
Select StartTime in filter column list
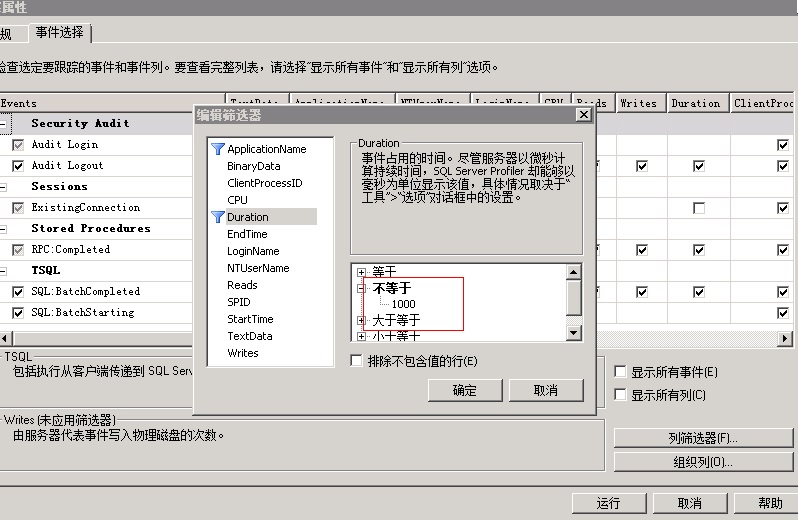pos(250,319)
